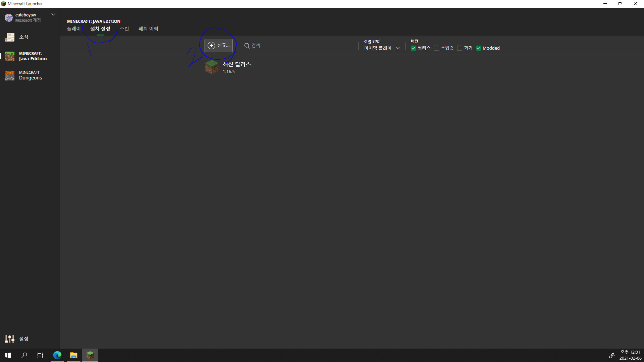
Task: Expand the account dropdown chevron
Action: pyautogui.click(x=53, y=15)
